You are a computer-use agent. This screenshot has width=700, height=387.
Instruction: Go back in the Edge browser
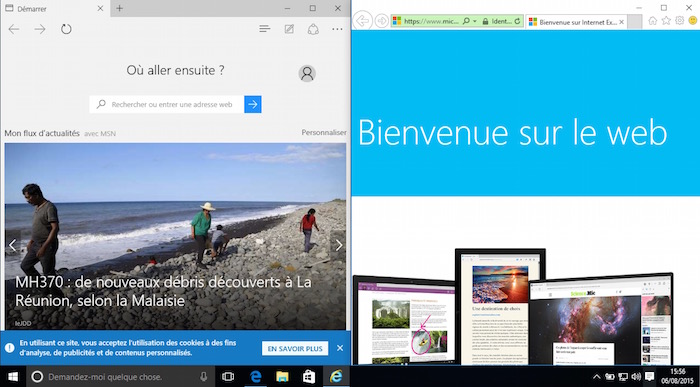coord(14,29)
